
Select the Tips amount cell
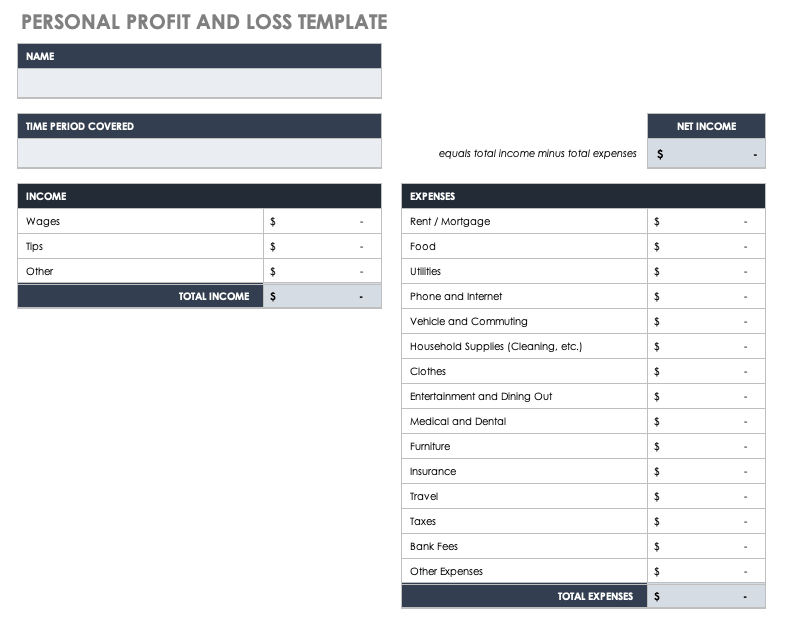322,247
